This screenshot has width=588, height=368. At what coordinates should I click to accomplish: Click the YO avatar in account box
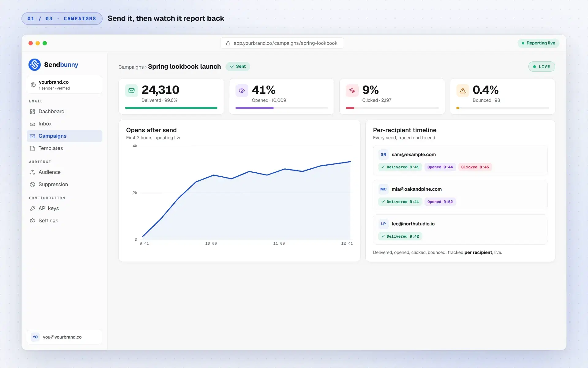[x=35, y=337]
